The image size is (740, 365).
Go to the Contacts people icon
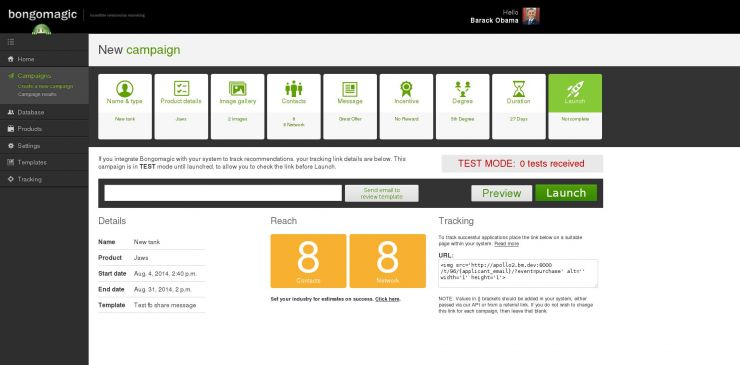tap(294, 88)
